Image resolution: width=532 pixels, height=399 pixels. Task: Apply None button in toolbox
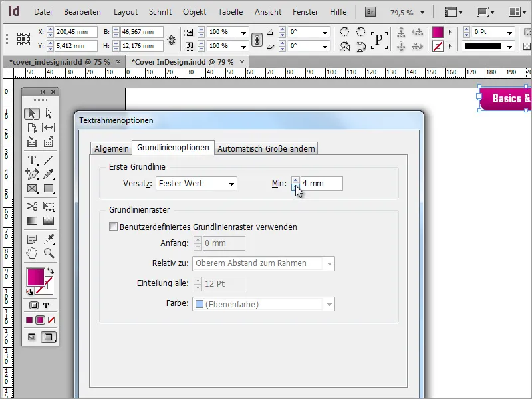tap(51, 320)
